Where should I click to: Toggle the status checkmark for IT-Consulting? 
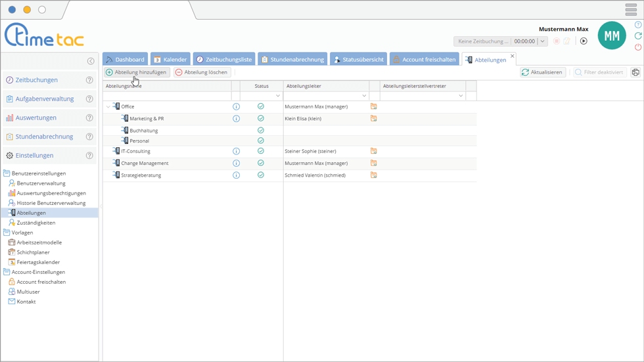[x=261, y=151]
